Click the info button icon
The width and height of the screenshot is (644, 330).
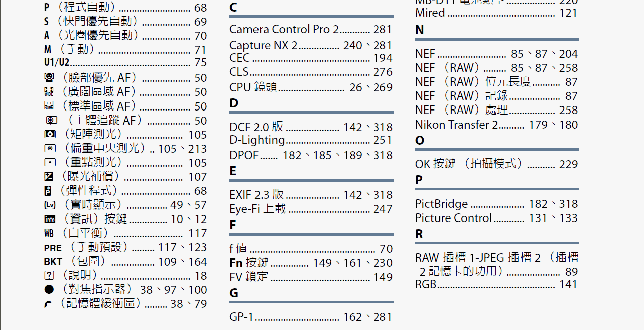tap(49, 219)
